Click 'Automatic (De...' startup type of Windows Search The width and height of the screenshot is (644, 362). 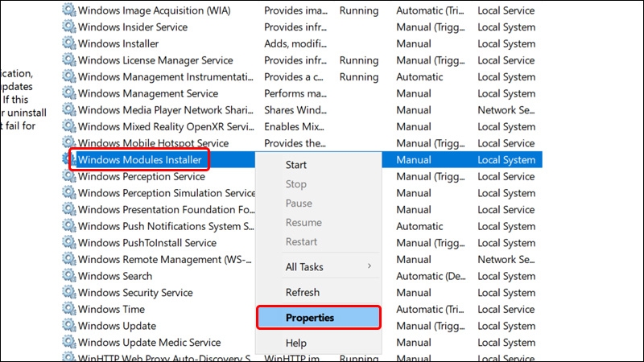pos(431,276)
